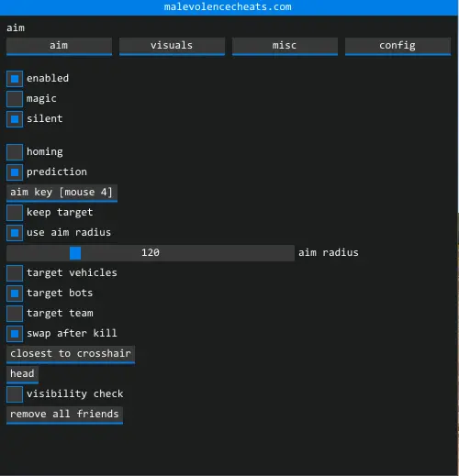Uncheck the enabled checkbox
Viewport: 459px width, 476px height.
click(15, 79)
